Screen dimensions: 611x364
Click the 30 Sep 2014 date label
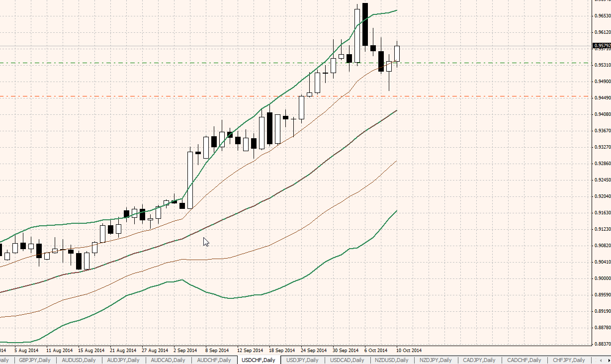point(346,350)
